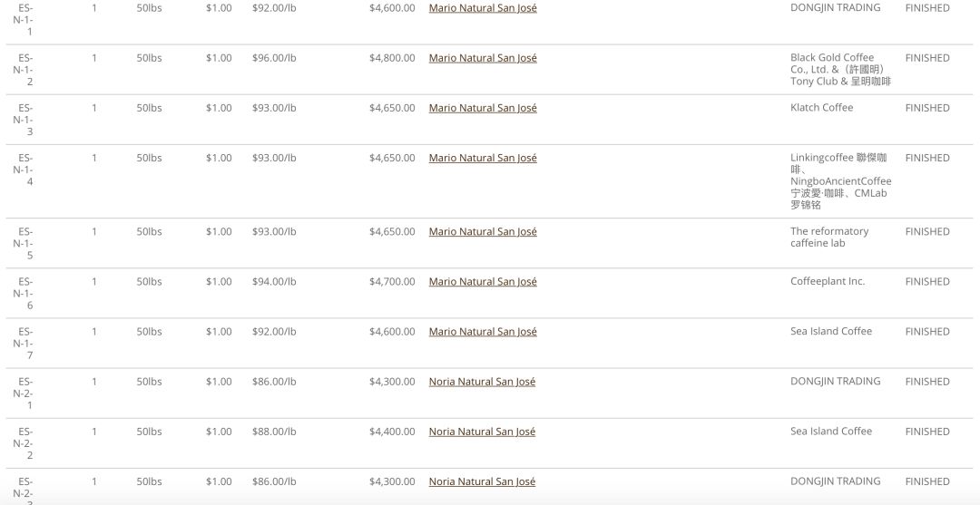
Task: Select the $94.00/lb price cell
Action: point(274,282)
